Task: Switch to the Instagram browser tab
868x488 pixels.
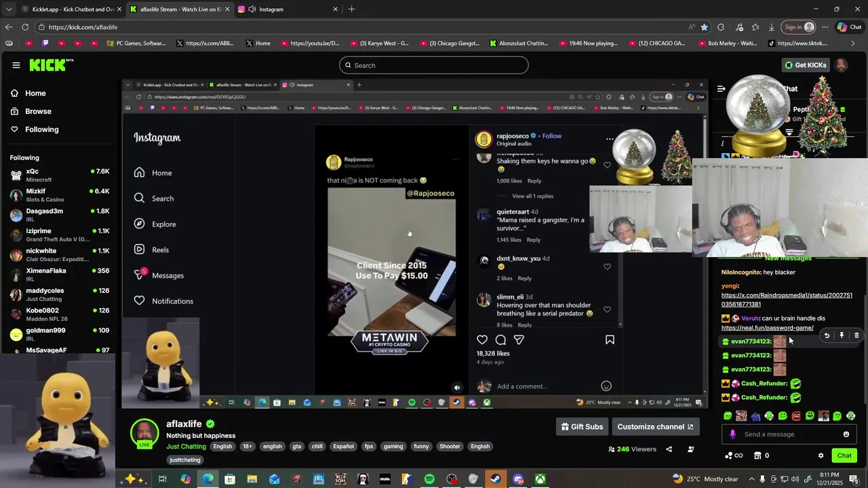Action: tap(287, 9)
